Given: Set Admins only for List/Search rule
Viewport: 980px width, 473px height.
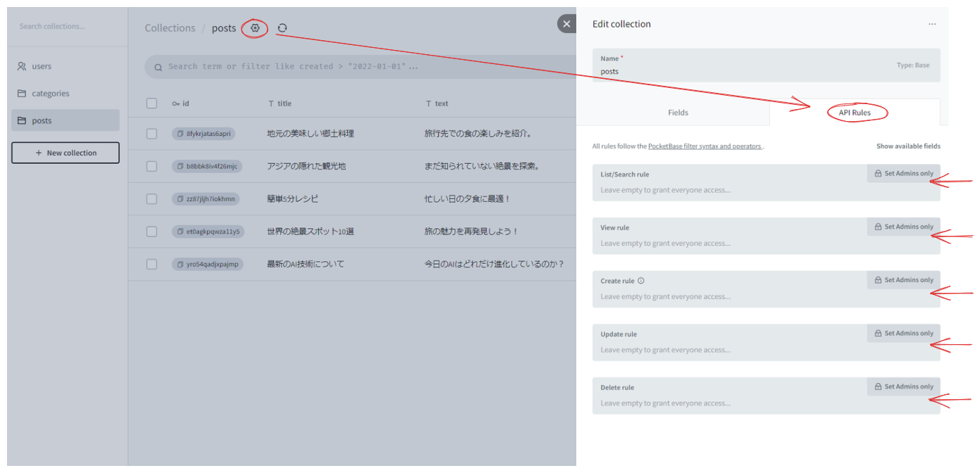Looking at the screenshot, I should [904, 174].
